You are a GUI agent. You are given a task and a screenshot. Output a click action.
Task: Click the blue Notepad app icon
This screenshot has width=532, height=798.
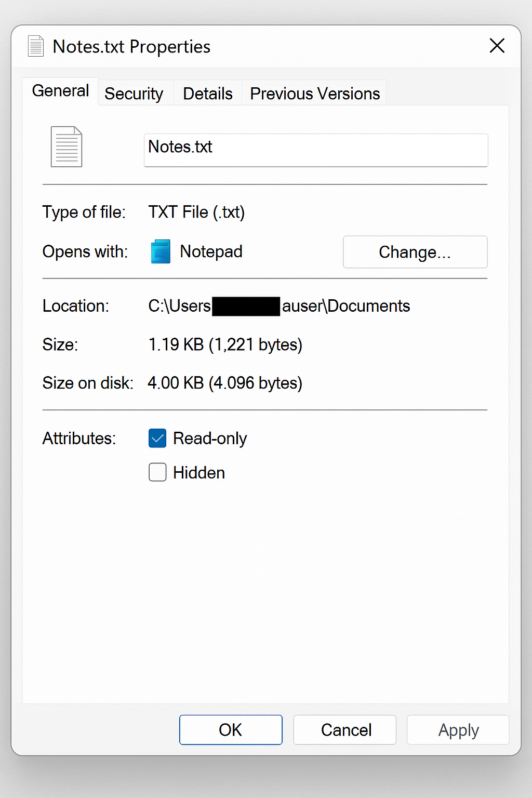[161, 251]
